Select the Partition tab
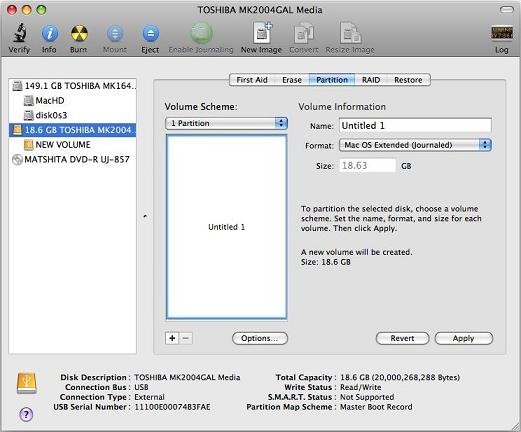The height and width of the screenshot is (432, 521). click(x=332, y=80)
